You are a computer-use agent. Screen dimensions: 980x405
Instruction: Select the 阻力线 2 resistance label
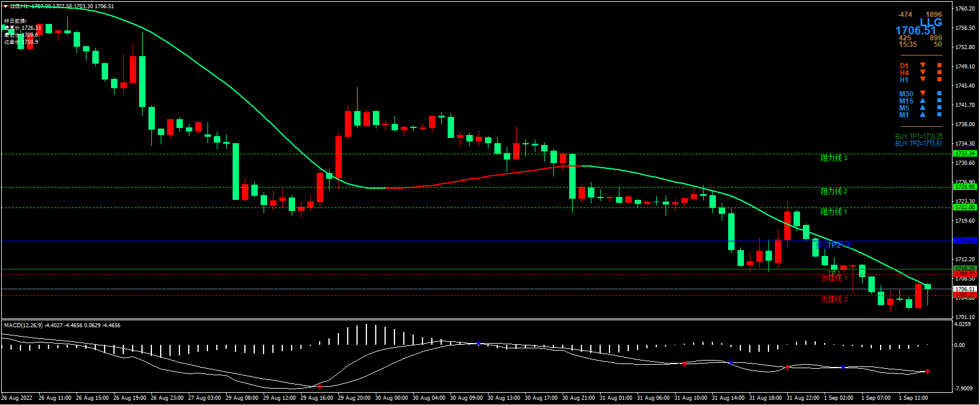tap(834, 191)
